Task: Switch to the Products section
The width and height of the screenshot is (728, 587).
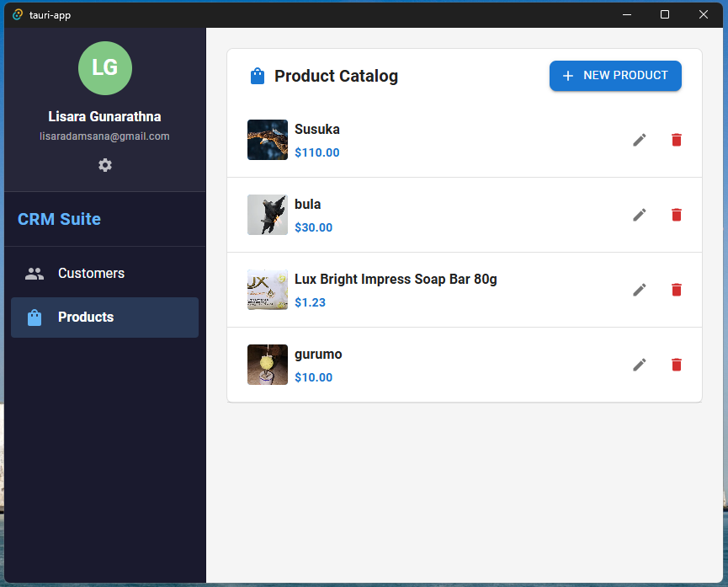Action: (87, 318)
